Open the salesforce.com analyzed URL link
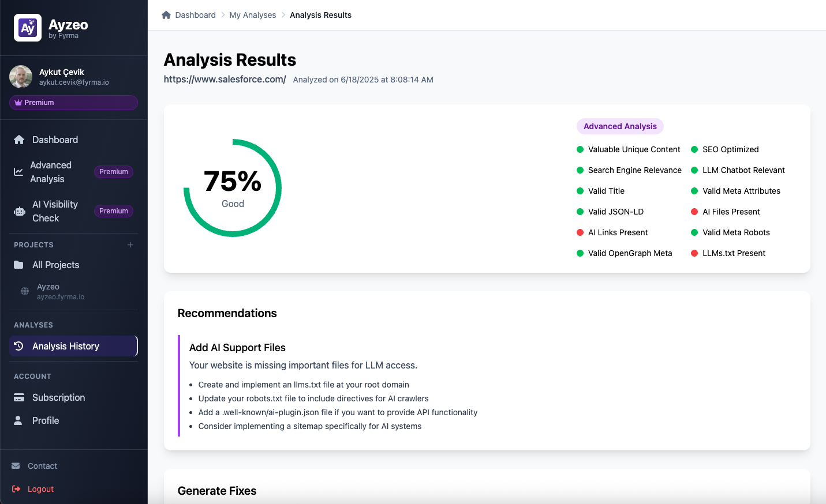Image resolution: width=826 pixels, height=504 pixels. [225, 79]
